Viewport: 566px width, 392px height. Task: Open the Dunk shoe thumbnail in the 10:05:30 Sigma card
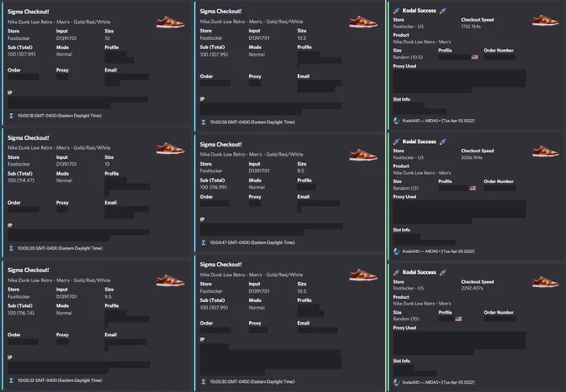click(x=363, y=275)
